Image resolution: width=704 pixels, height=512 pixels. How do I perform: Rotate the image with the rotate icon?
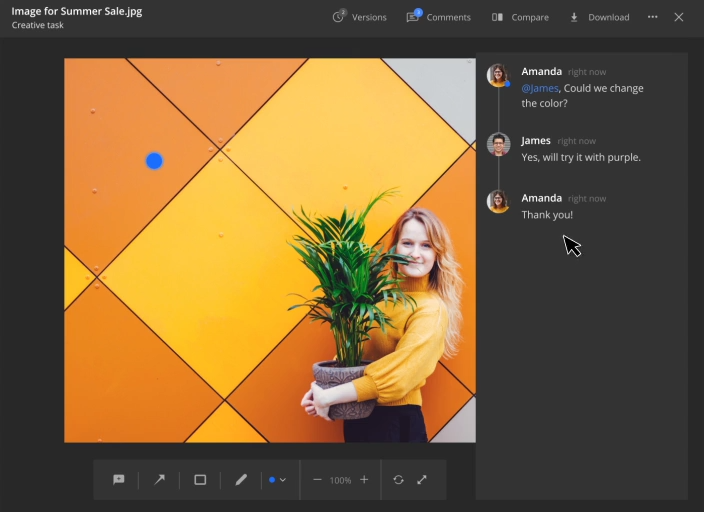(x=398, y=480)
